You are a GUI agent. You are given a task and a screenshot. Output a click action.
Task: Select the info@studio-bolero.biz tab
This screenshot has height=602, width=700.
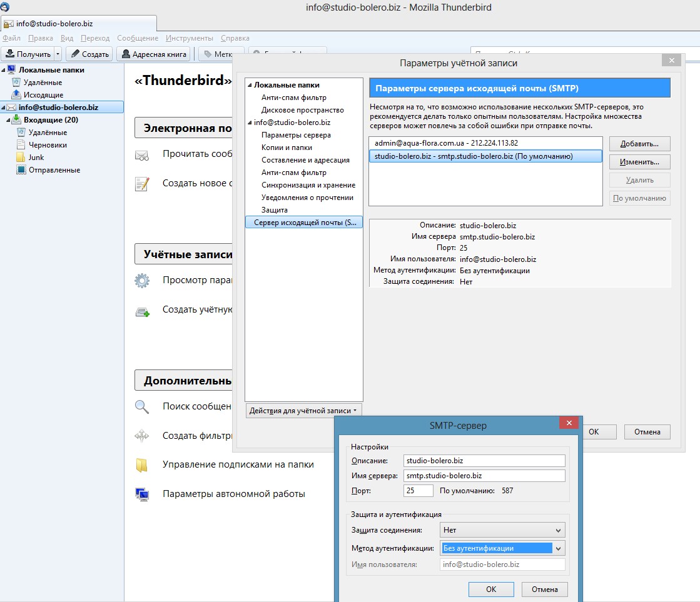click(x=79, y=24)
